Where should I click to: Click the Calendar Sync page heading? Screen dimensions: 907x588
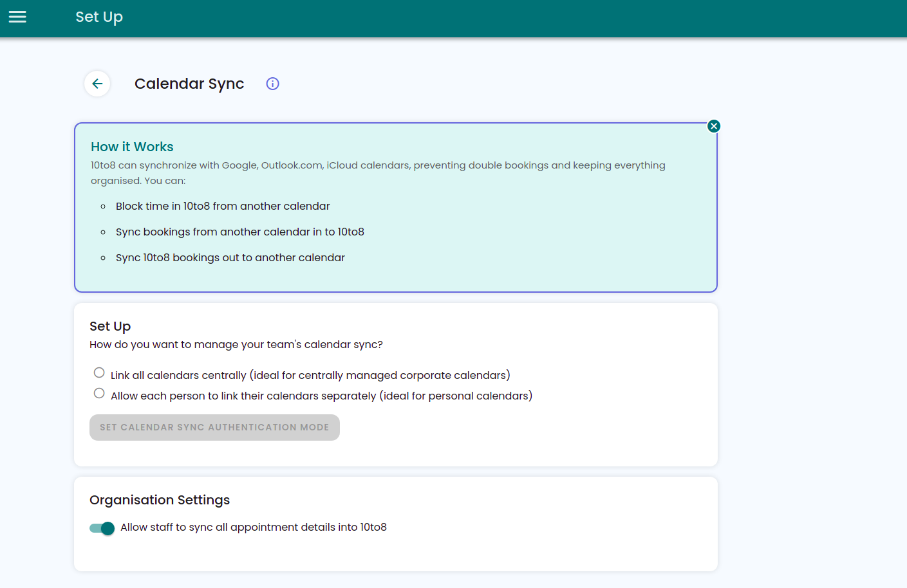click(x=189, y=84)
